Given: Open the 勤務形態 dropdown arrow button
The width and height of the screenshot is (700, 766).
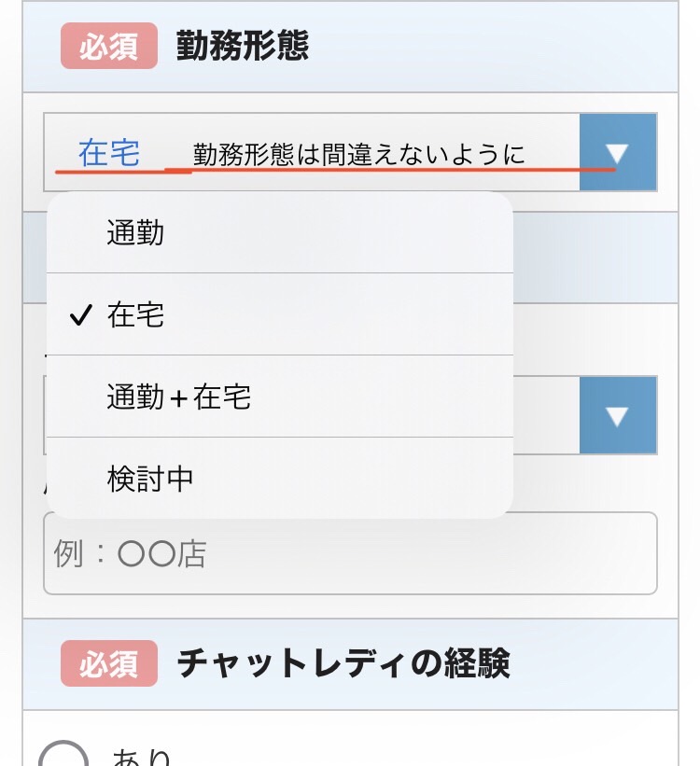Looking at the screenshot, I should click(x=618, y=152).
